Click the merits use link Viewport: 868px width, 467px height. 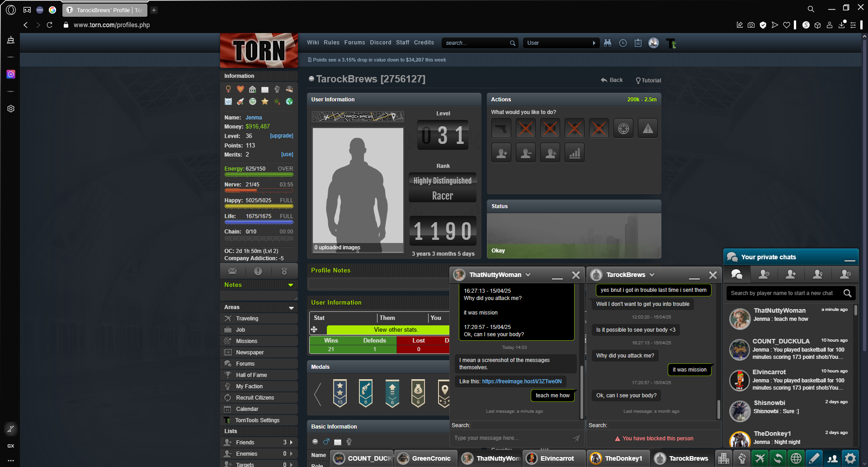[287, 154]
